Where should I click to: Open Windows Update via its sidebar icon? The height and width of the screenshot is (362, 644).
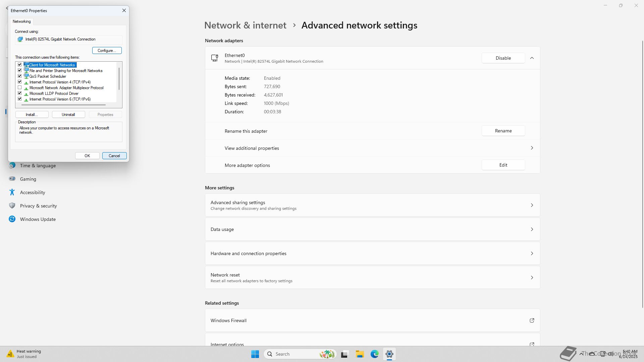click(12, 219)
